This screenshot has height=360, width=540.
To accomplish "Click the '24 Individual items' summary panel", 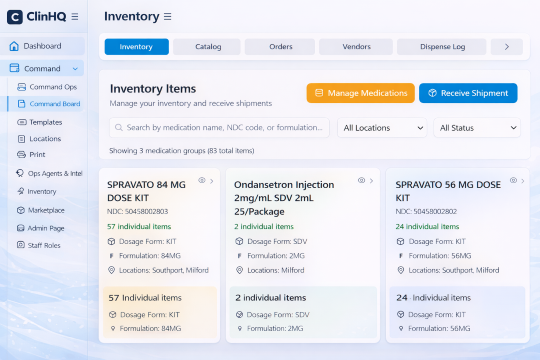I will (x=457, y=312).
